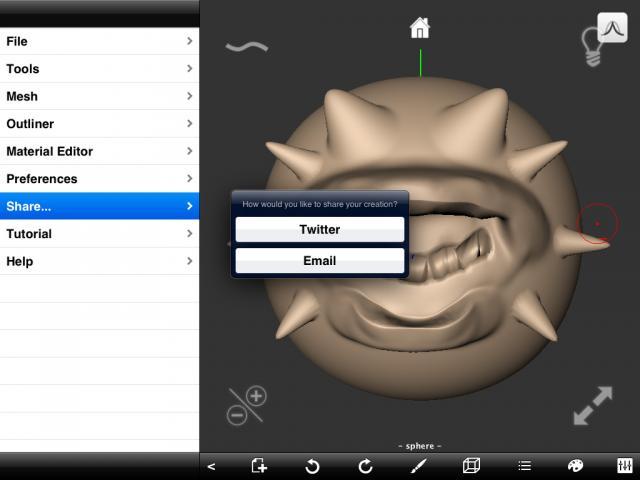Screen dimensions: 640x480
Task: Select the Tutorial menu entry
Action: (99, 234)
